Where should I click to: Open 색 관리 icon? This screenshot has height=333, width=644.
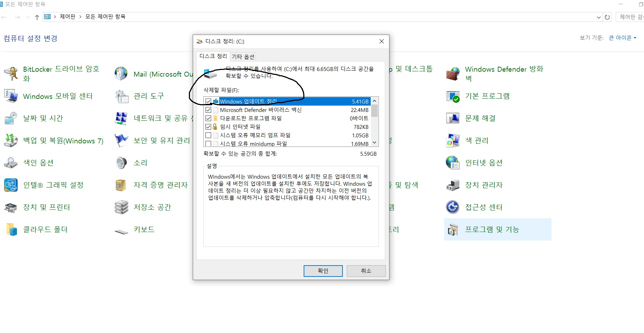(x=453, y=141)
